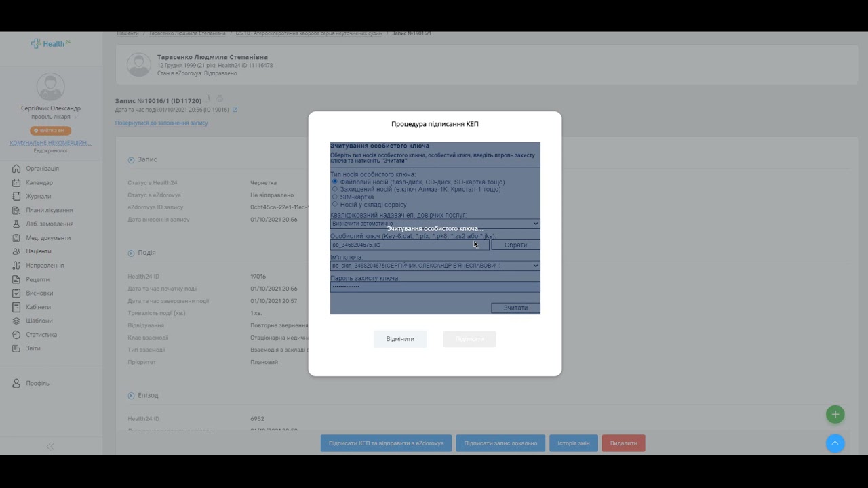The width and height of the screenshot is (868, 488).
Task: Go to Пацієнти breadcrumb
Action: [127, 33]
